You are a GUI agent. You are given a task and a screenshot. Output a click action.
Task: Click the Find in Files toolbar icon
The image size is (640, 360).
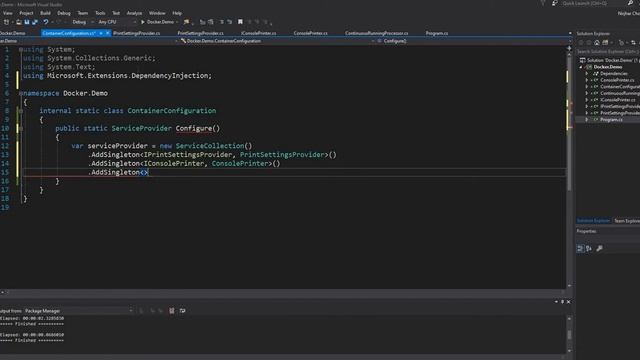tap(187, 22)
